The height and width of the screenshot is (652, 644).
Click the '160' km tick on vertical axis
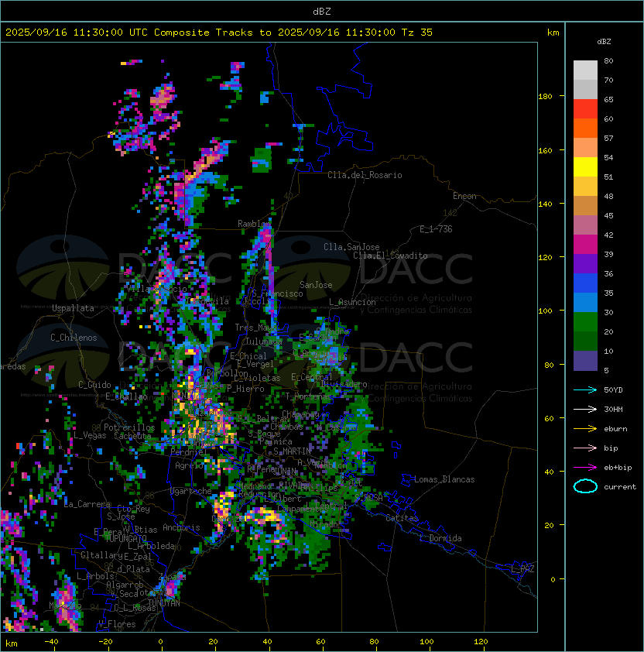(x=545, y=150)
